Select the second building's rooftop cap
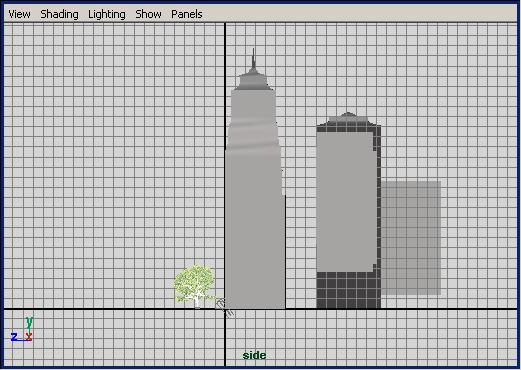Viewport: 521px width, 370px height. point(348,119)
